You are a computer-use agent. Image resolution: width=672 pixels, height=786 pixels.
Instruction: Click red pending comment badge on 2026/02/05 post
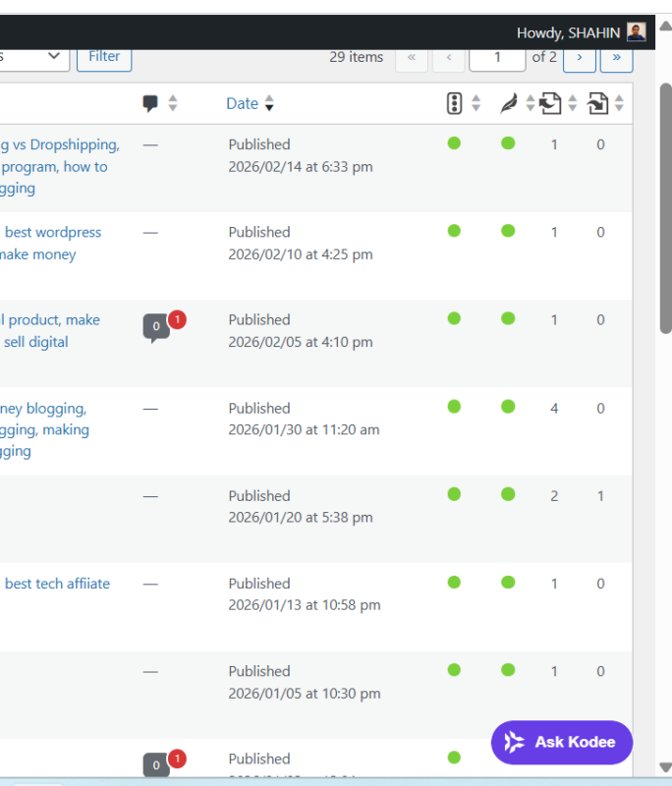coord(177,319)
